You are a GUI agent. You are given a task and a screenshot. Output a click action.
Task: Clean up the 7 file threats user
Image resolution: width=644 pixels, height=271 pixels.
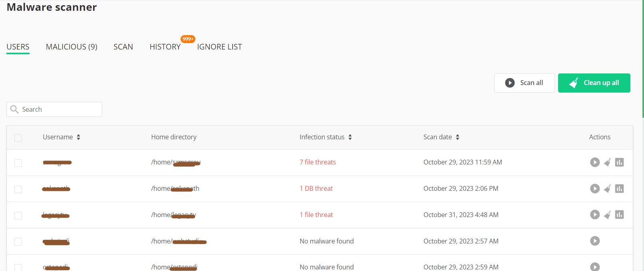(x=607, y=162)
